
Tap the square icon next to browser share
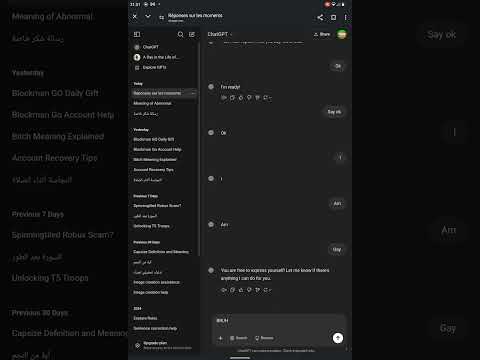pos(333,17)
